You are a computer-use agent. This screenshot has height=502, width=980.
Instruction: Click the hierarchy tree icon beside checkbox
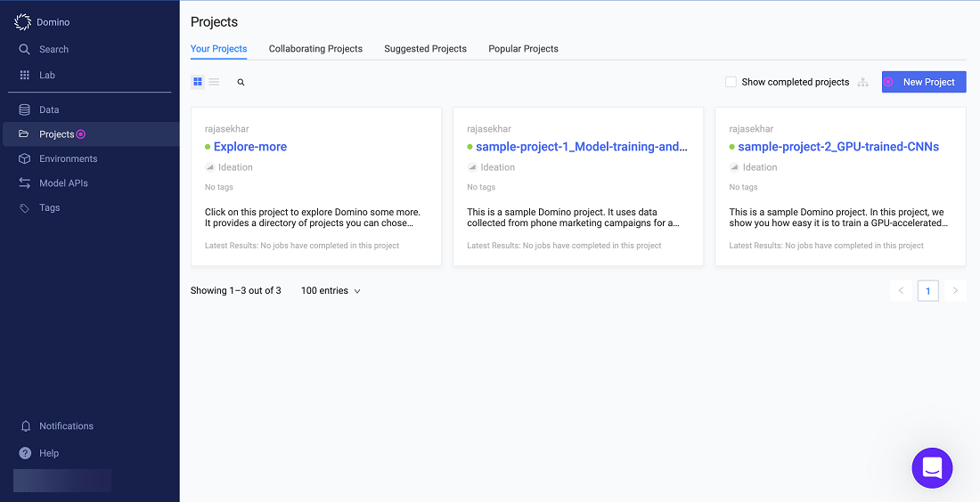click(x=863, y=83)
